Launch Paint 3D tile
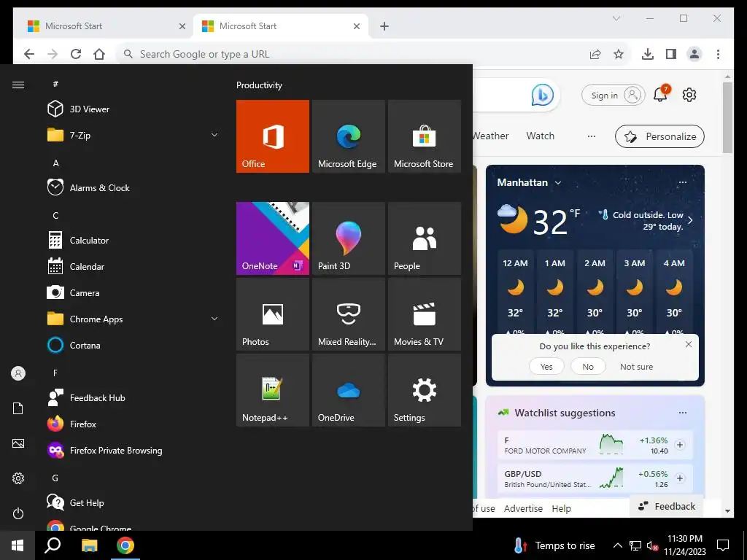The width and height of the screenshot is (747, 560). point(348,238)
